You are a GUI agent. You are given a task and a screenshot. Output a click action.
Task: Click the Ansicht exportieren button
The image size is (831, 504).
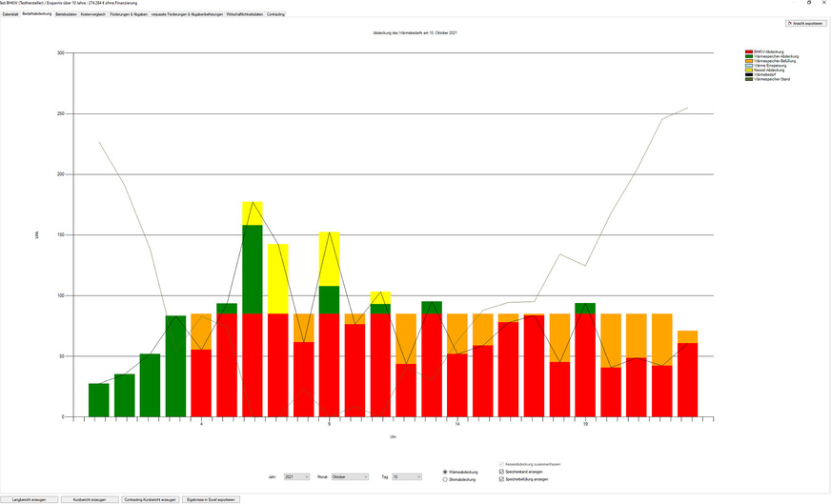[805, 23]
